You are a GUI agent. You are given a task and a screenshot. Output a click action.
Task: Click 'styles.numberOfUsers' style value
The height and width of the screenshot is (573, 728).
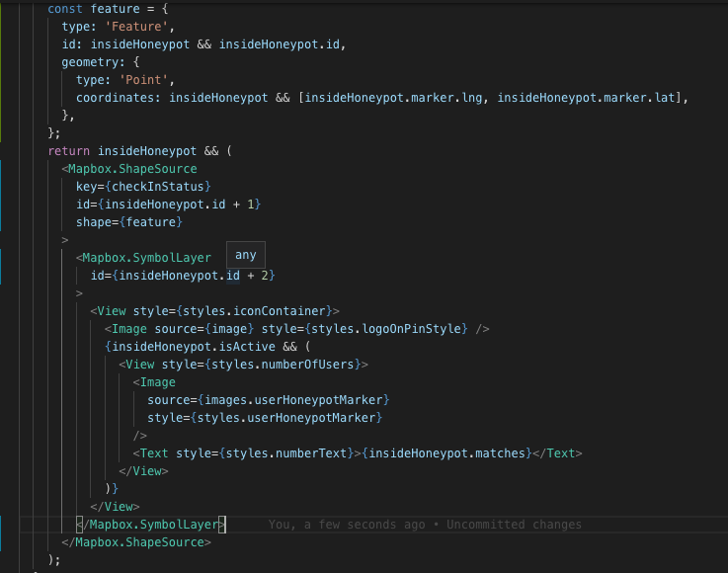(283, 365)
